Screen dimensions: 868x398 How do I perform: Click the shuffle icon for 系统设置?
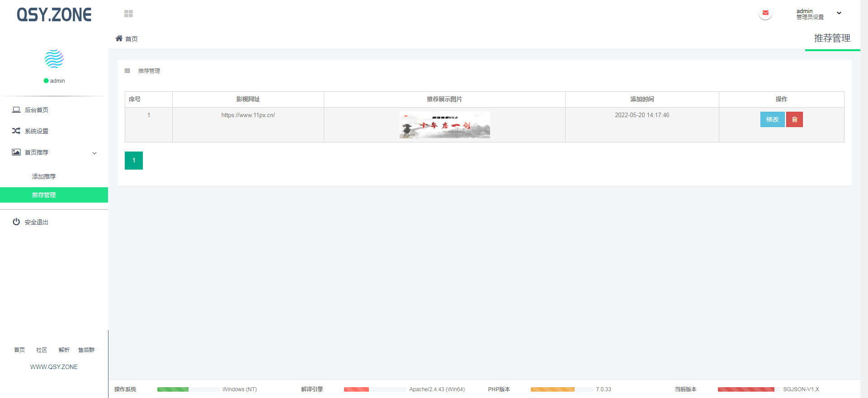coord(16,131)
